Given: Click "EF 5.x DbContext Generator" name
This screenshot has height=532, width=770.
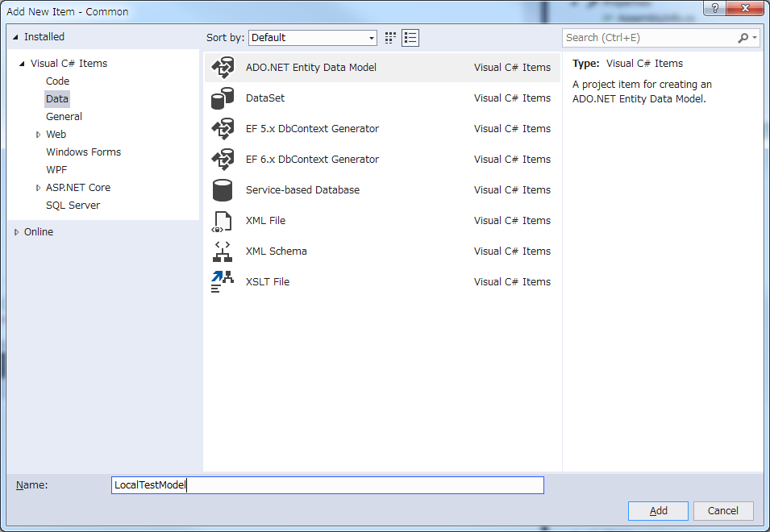Looking at the screenshot, I should (x=312, y=129).
